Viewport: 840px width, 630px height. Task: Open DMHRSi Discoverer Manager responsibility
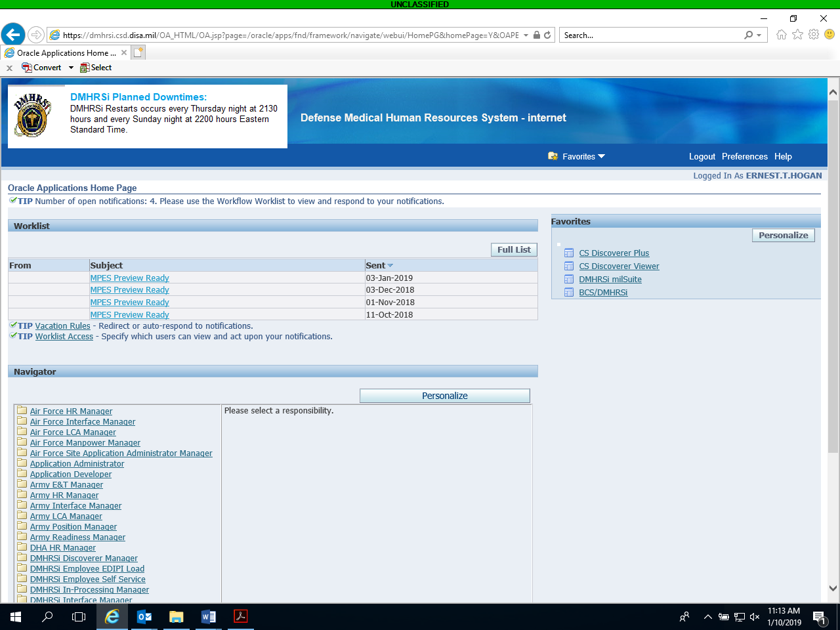click(83, 558)
